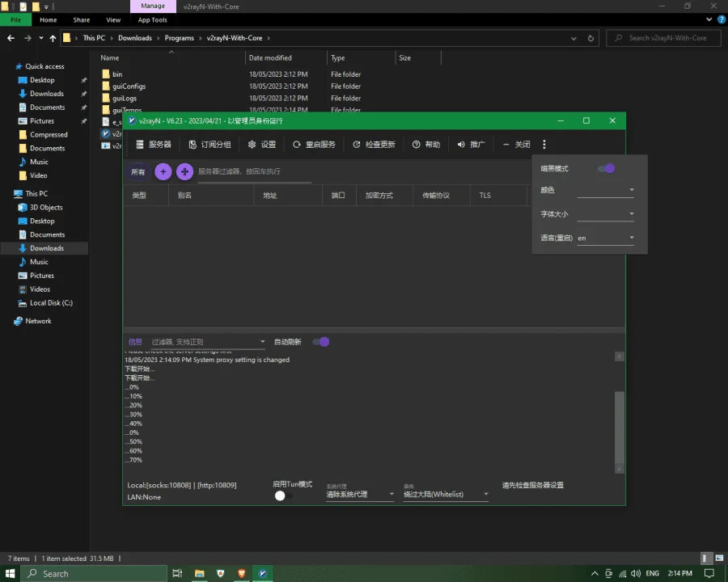Image resolution: width=728 pixels, height=582 pixels.
Task: Click the log scroll-up arrow
Action: click(620, 356)
